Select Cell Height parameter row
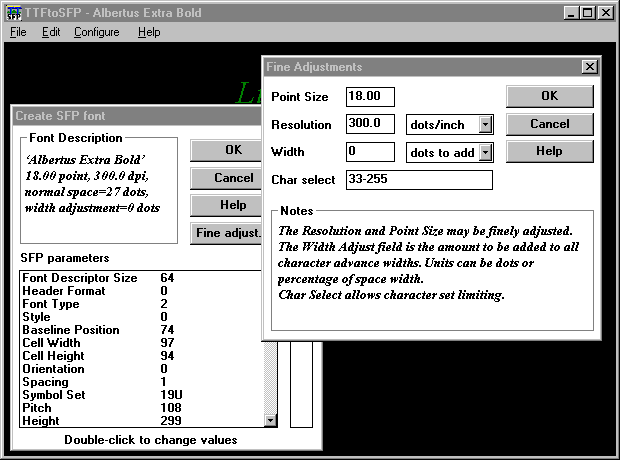The image size is (620, 460). (x=142, y=356)
